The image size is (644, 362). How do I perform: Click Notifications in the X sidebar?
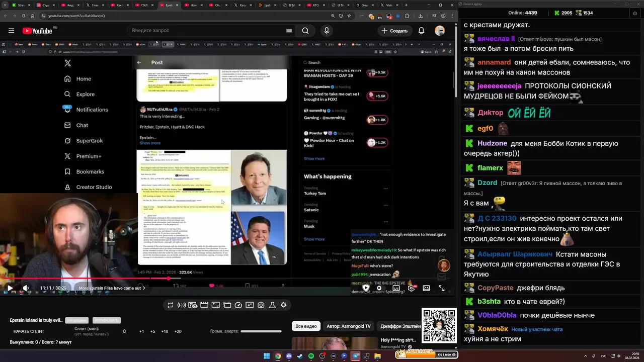click(86, 110)
